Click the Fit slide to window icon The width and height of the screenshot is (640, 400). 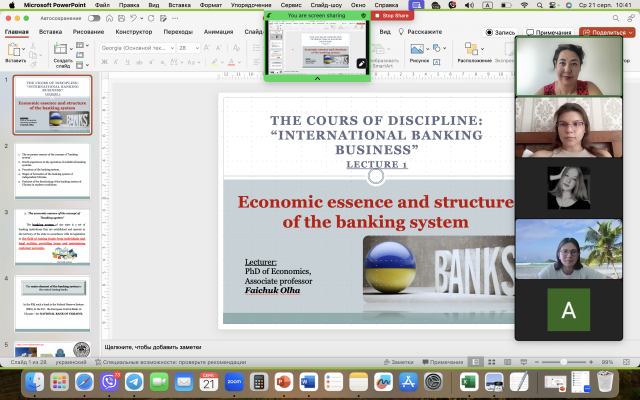627,362
